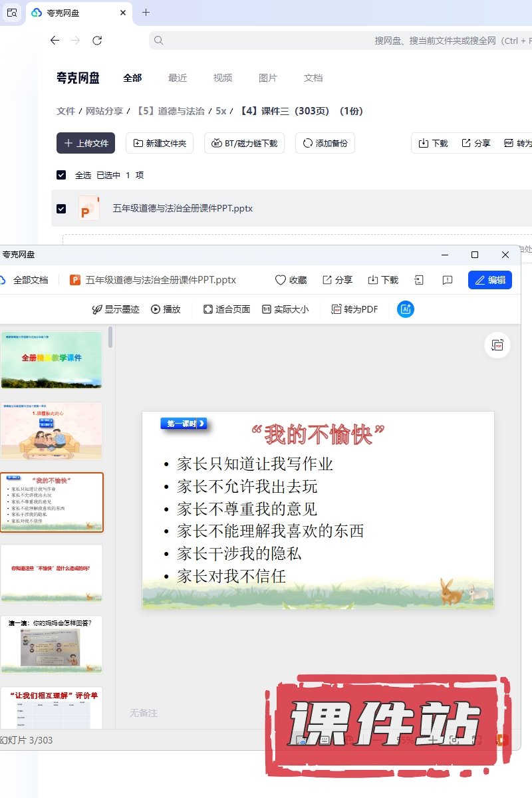The image size is (532, 798).
Task: Click the 收藏 heart icon
Action: click(x=281, y=280)
